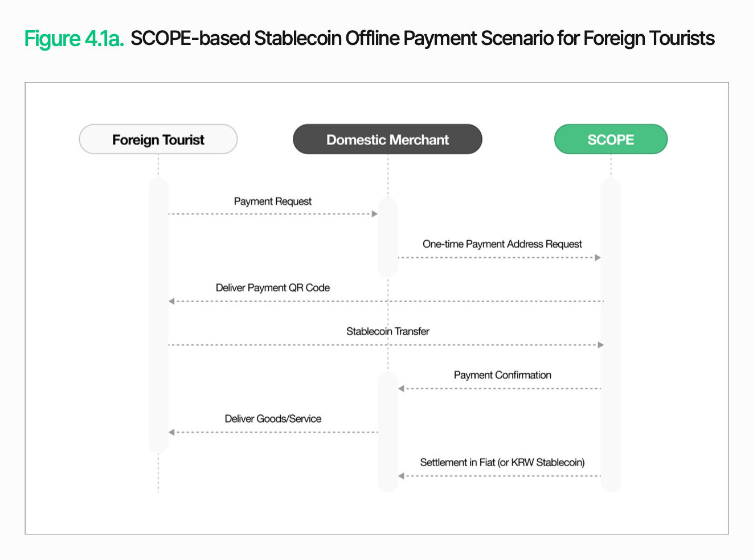Click the Deliver Payment QR Code text
The image size is (753, 560).
[x=272, y=288]
